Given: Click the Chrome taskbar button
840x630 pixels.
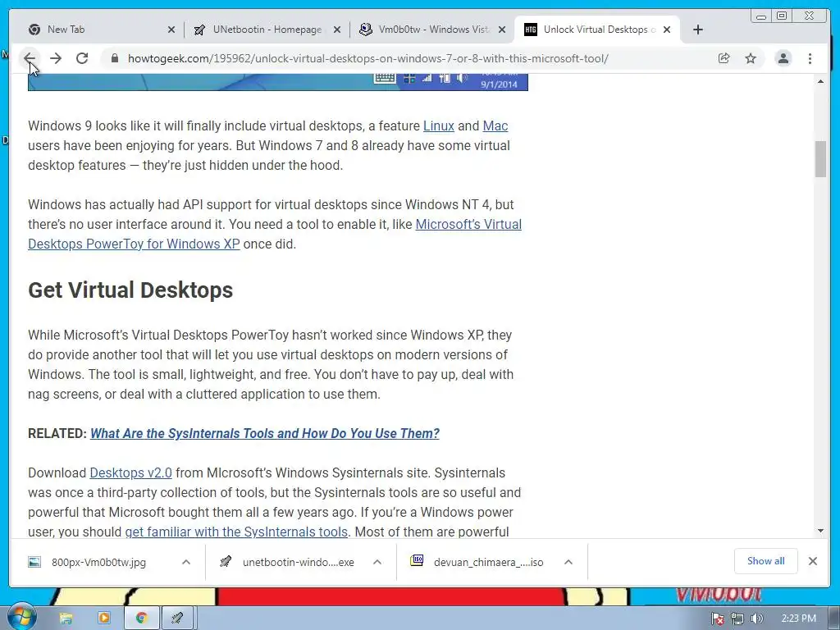Looking at the screenshot, I should [141, 619].
